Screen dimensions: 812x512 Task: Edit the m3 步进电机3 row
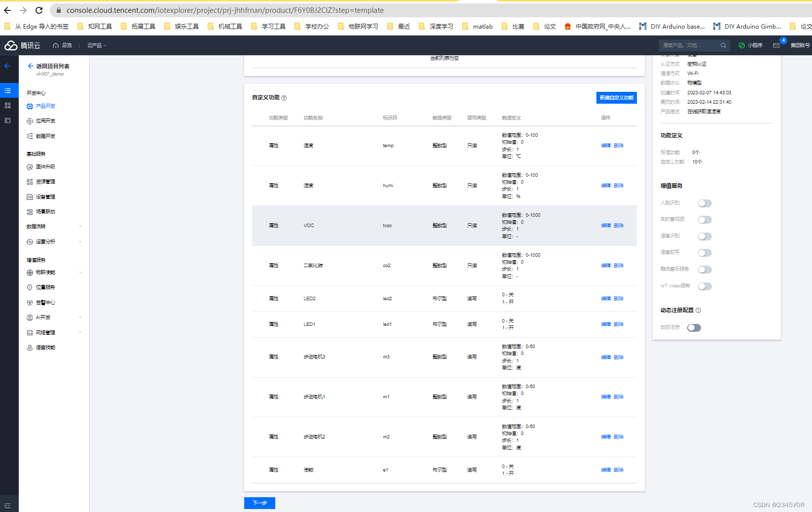coord(606,357)
